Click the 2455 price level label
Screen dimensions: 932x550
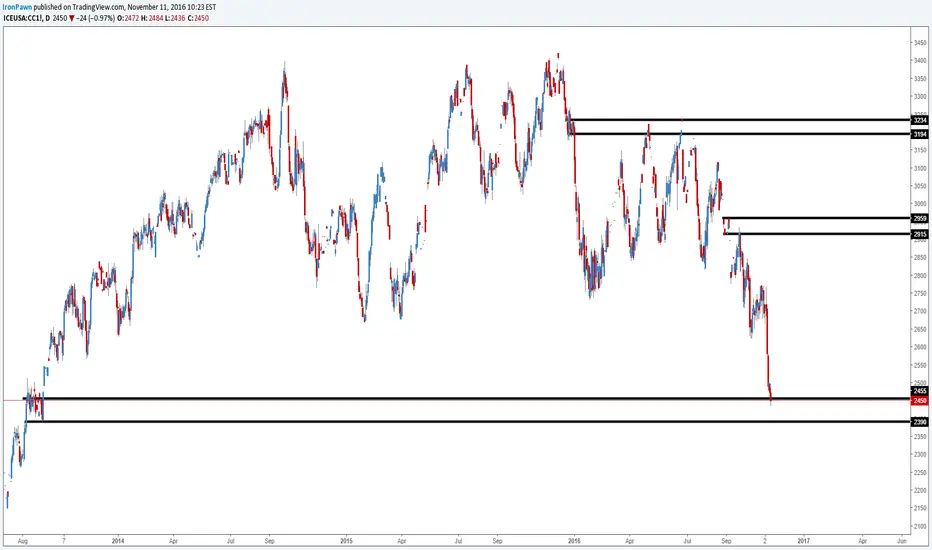(x=920, y=391)
